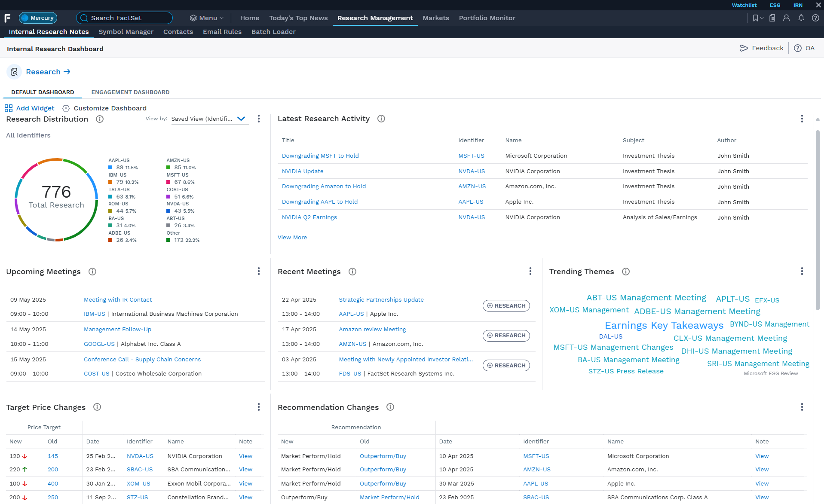This screenshot has height=504, width=824.
Task: Show info for Recommendation Changes widget
Action: pos(390,407)
